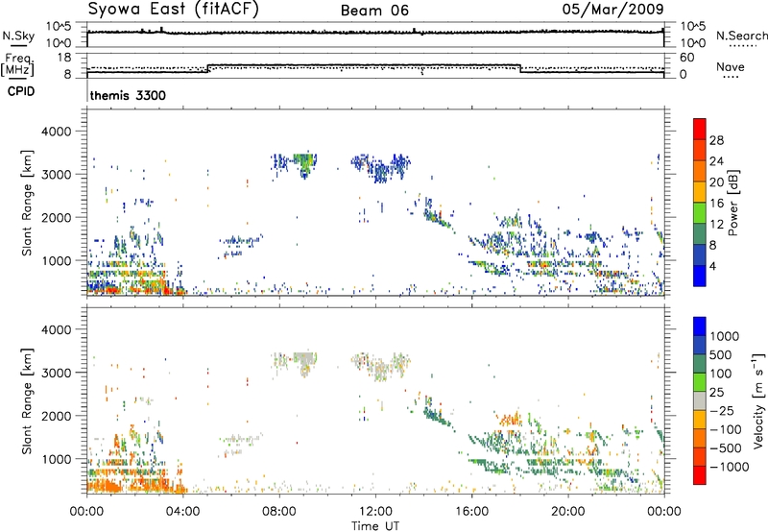The height and width of the screenshot is (532, 768).
Task: Click the '12:00' time tick label
Action: point(375,512)
